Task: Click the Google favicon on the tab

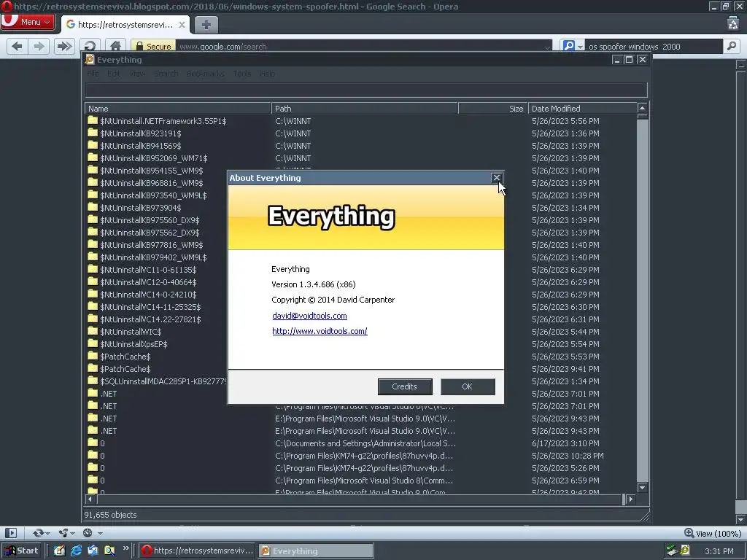Action: (x=71, y=25)
